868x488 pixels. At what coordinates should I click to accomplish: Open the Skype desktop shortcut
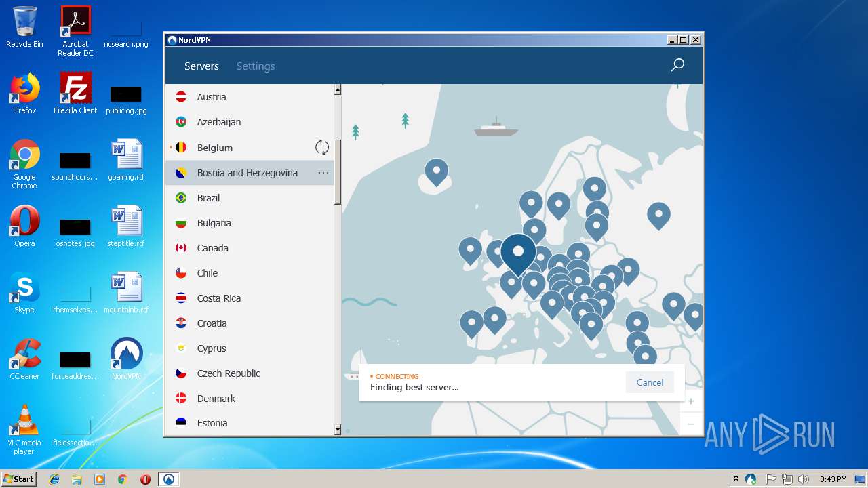tap(24, 291)
